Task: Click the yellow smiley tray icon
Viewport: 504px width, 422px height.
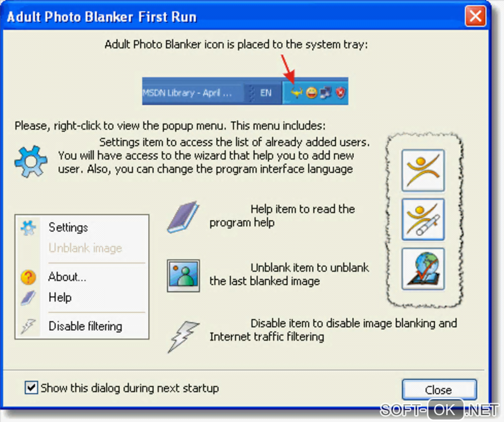Action: 311,93
